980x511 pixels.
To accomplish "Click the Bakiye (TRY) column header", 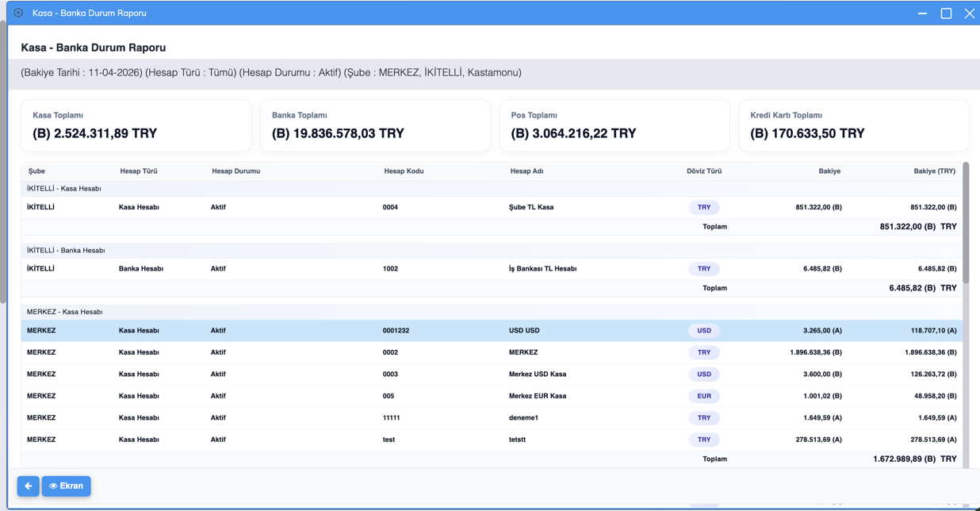I will point(933,171).
